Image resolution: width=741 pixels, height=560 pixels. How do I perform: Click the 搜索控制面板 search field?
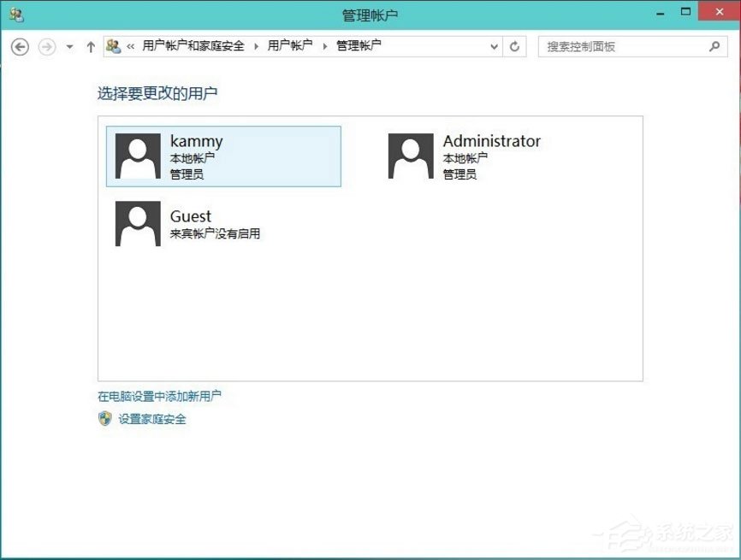(x=625, y=46)
